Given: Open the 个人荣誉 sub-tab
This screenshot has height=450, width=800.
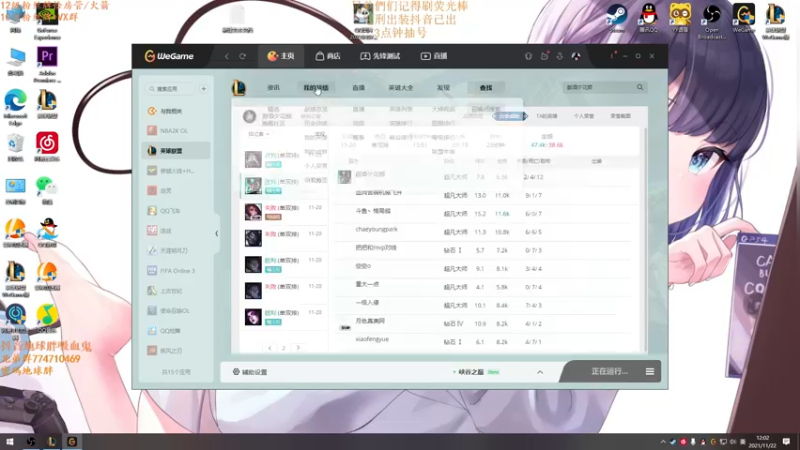Looking at the screenshot, I should 584,116.
